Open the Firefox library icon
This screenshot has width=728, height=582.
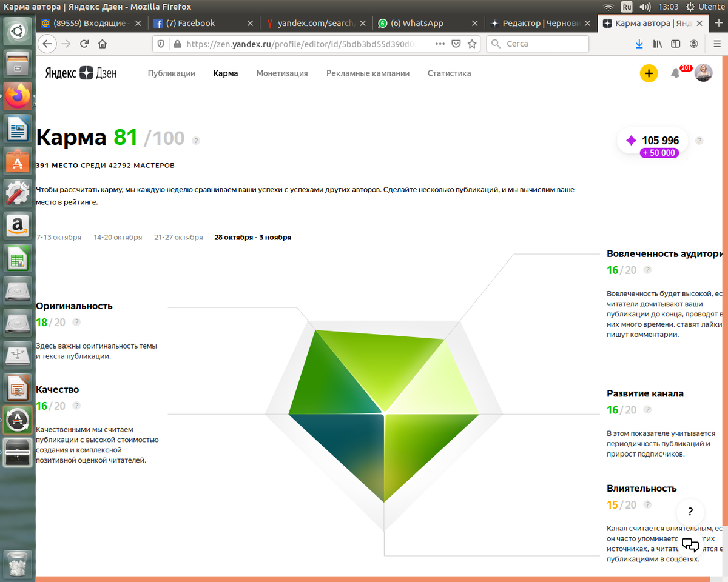tap(658, 44)
